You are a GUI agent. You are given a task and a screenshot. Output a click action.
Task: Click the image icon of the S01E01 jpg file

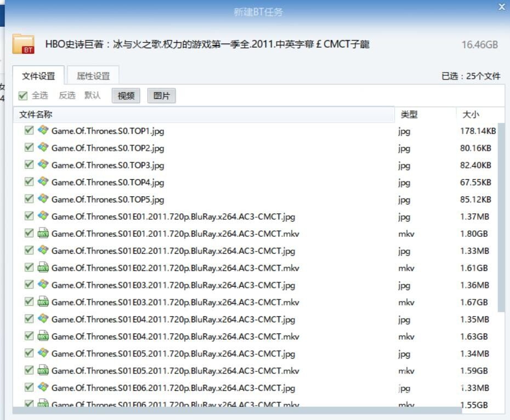(43, 216)
